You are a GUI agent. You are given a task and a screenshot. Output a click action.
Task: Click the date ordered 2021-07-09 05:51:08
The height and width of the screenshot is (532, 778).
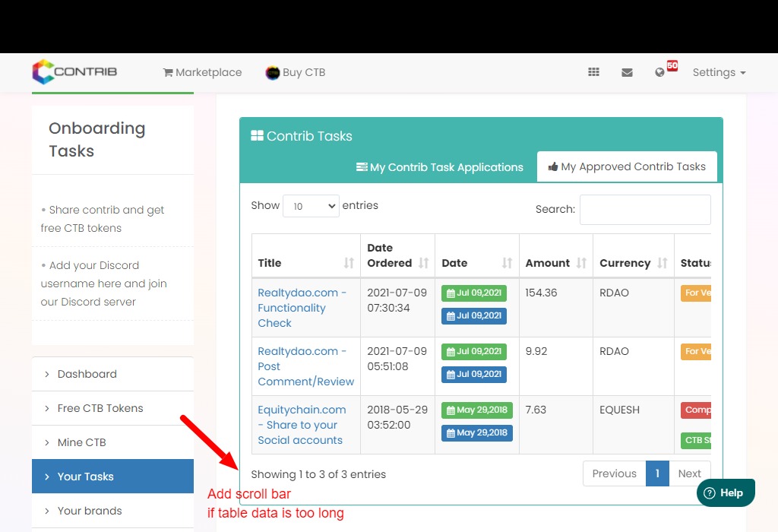coord(397,359)
